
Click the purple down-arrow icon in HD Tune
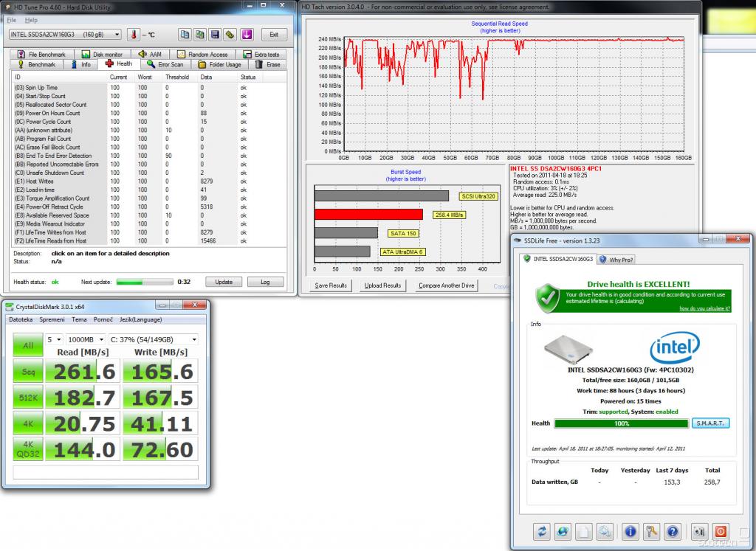click(247, 35)
